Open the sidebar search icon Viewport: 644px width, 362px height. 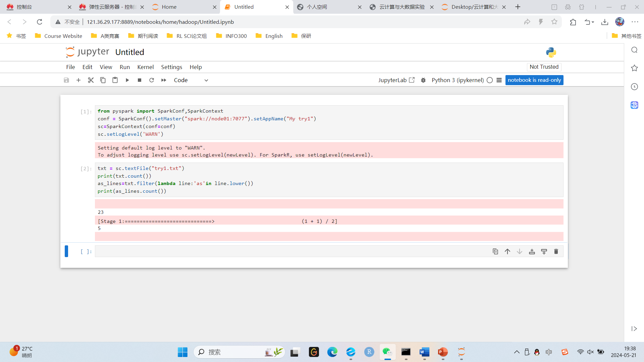pyautogui.click(x=634, y=50)
